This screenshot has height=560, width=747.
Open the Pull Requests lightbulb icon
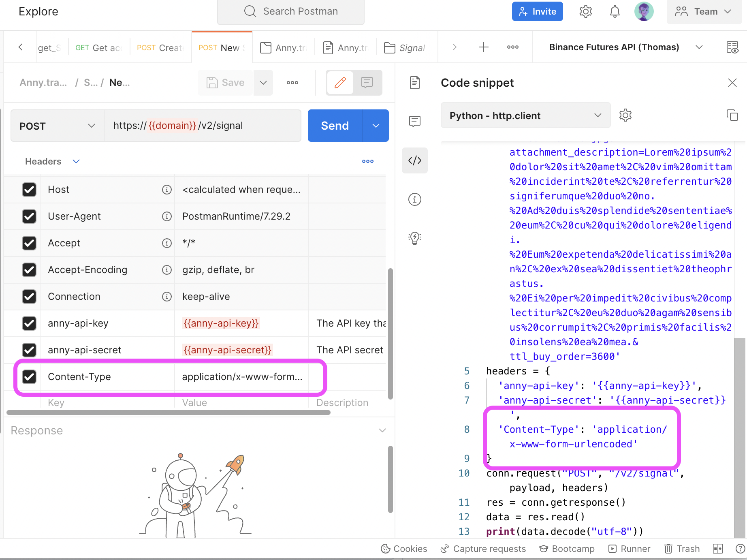tap(415, 238)
